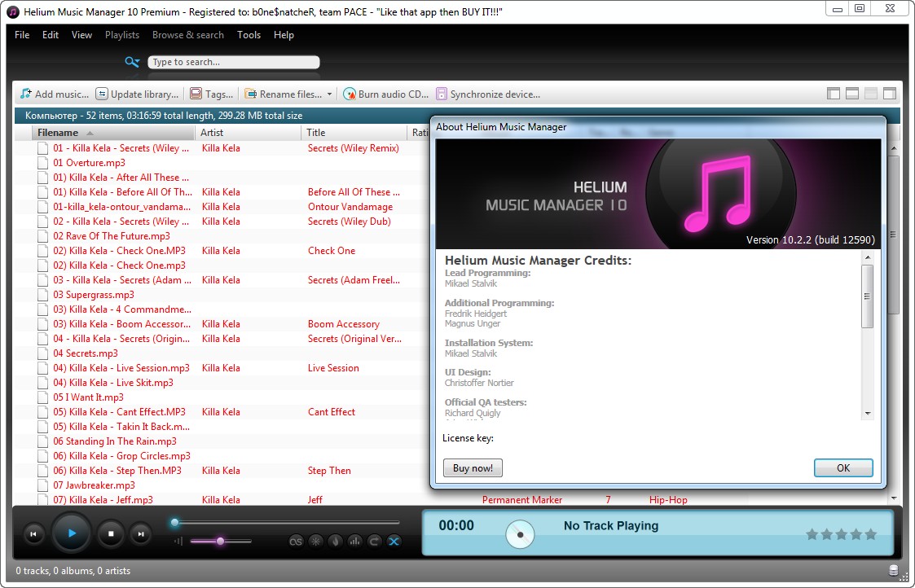Image resolution: width=915 pixels, height=588 pixels.
Task: Click the faded third layout view icon
Action: 871,94
